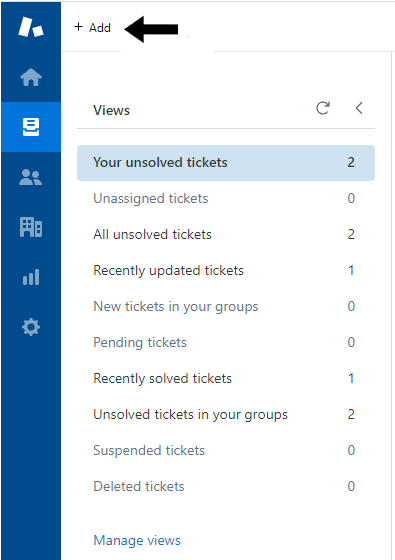The width and height of the screenshot is (395, 560).
Task: Open the Admin gear settings icon
Action: [x=31, y=327]
